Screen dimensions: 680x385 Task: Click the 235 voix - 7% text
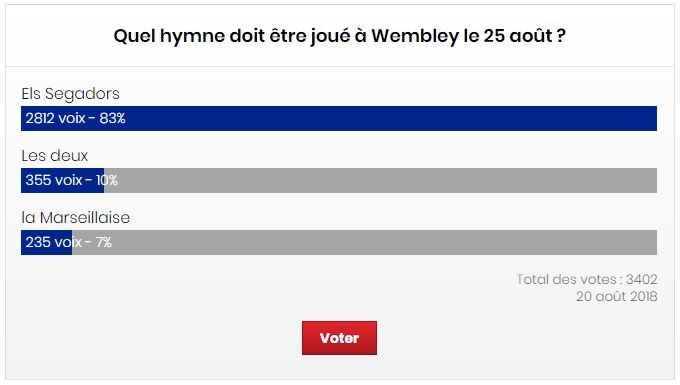click(x=69, y=242)
